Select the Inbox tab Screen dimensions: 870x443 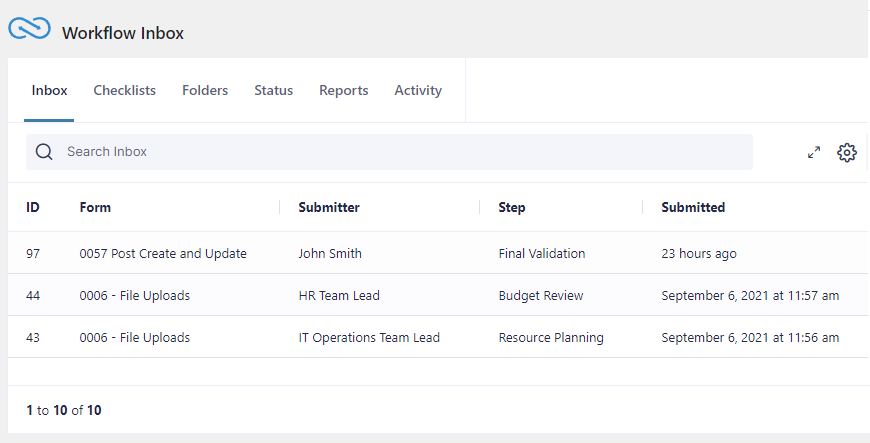(49, 90)
